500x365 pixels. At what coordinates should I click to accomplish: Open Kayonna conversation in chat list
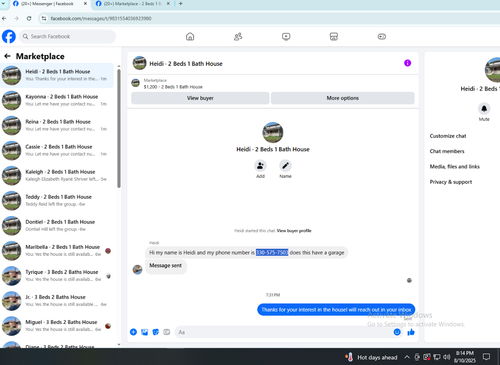(x=57, y=100)
